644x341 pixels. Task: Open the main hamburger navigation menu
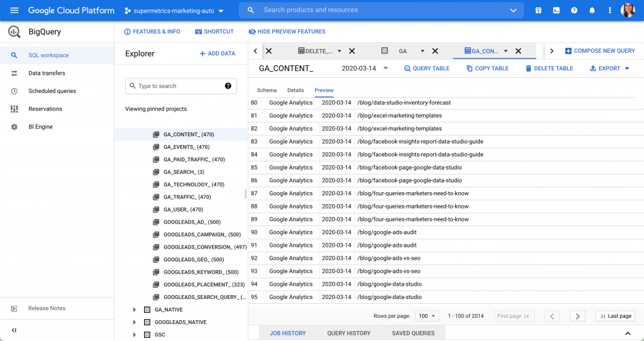[14, 11]
